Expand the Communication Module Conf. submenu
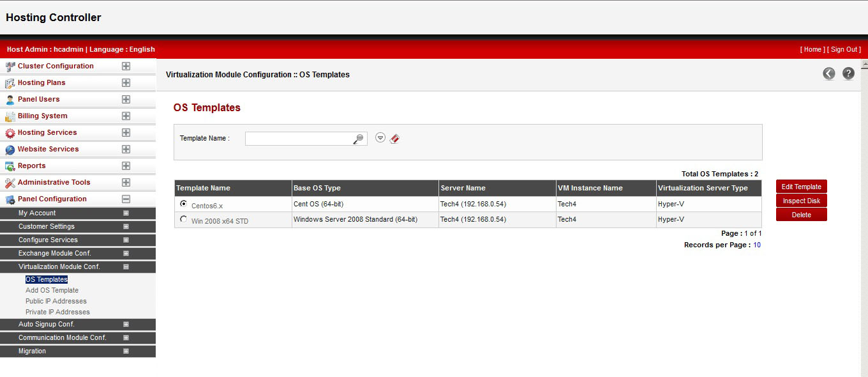The width and height of the screenshot is (868, 377). pos(126,337)
